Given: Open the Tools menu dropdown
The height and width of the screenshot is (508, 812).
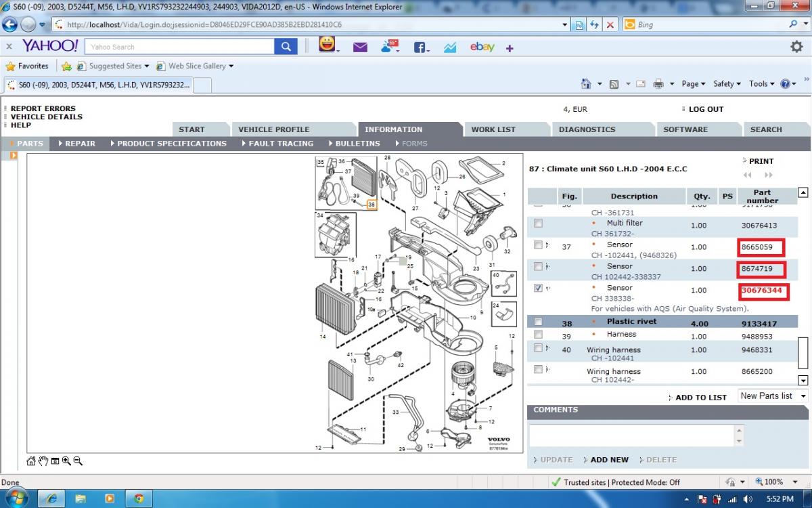Looking at the screenshot, I should 762,84.
